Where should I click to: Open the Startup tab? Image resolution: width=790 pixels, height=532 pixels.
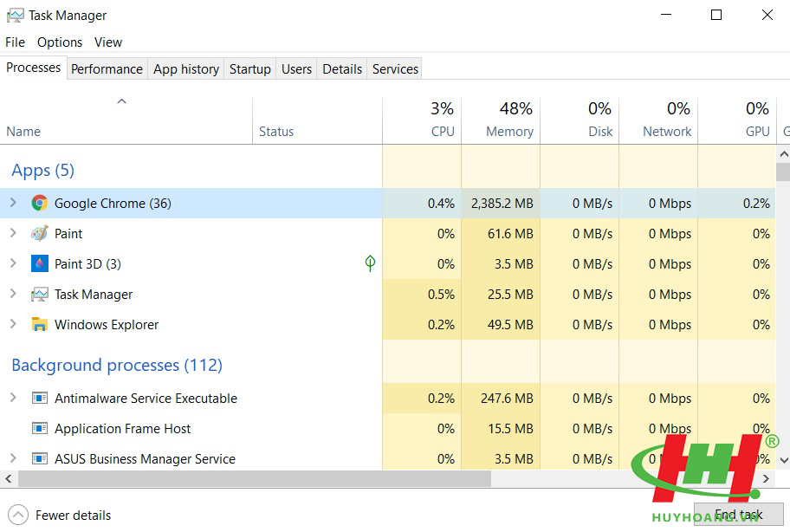click(249, 69)
